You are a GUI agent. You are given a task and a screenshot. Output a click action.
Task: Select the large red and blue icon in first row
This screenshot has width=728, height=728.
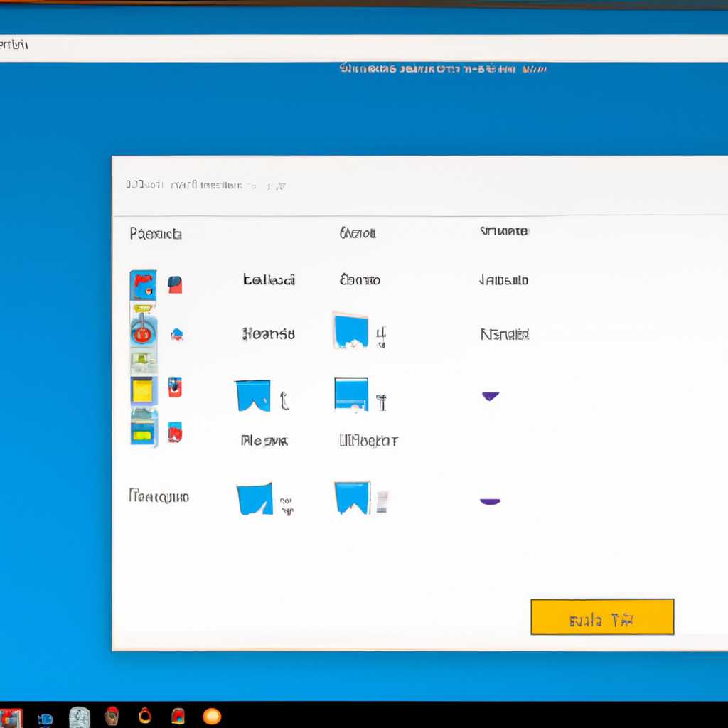[143, 285]
